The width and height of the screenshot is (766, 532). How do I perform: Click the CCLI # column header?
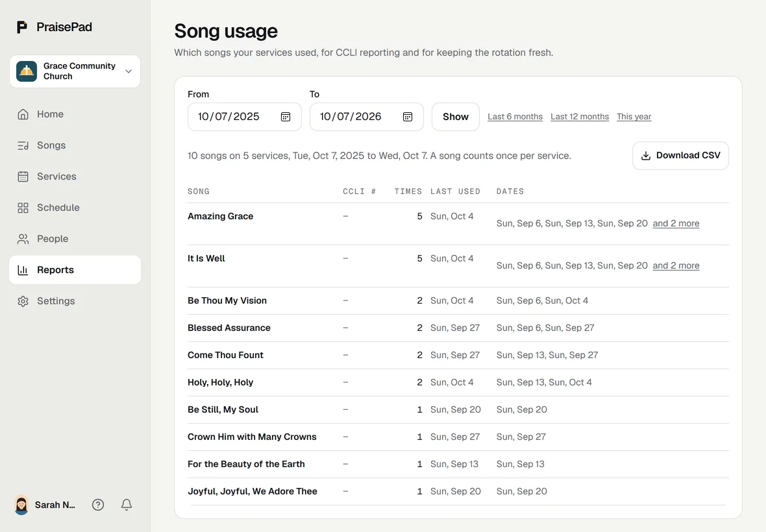point(360,191)
